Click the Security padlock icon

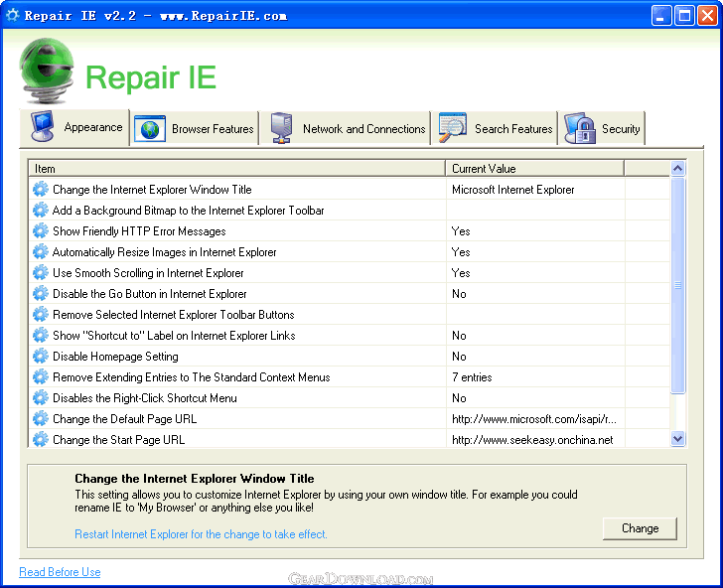580,128
